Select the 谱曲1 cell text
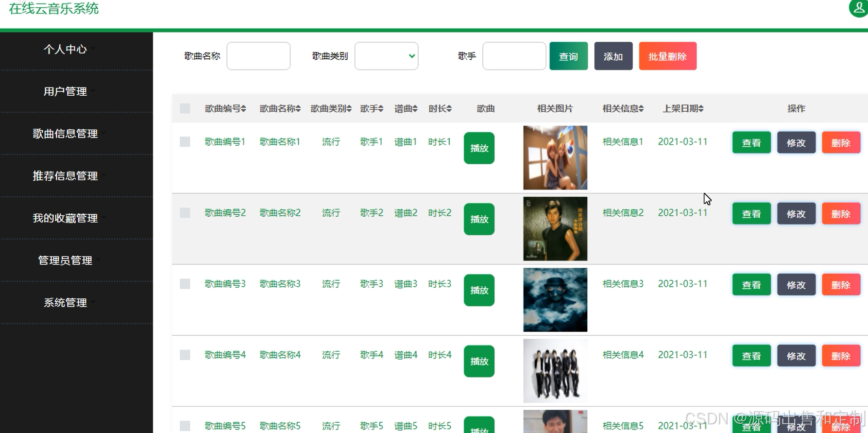This screenshot has width=868, height=433. [x=406, y=141]
